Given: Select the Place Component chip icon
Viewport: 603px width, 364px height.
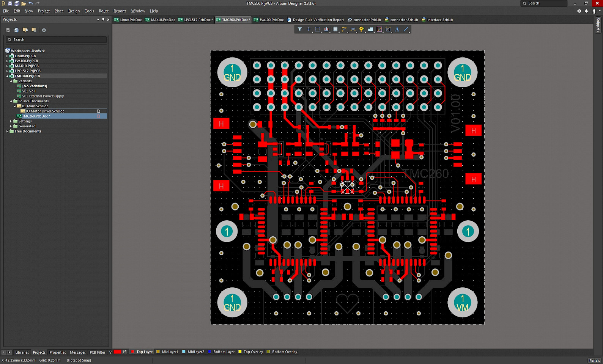Looking at the screenshot, I should coord(335,29).
